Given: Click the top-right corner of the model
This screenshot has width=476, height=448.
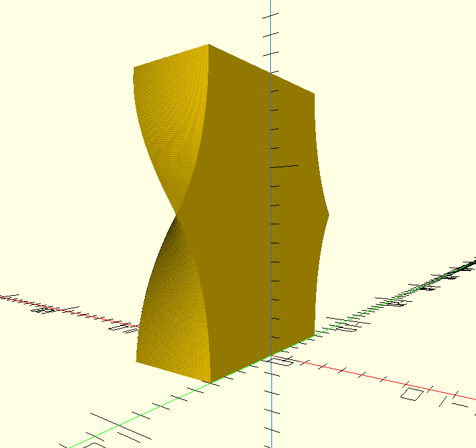Looking at the screenshot, I should pos(314,94).
